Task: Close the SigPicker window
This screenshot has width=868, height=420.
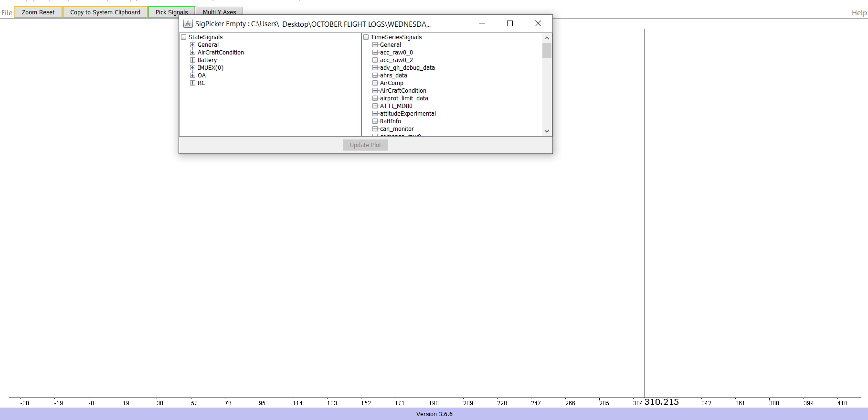Action: click(538, 23)
